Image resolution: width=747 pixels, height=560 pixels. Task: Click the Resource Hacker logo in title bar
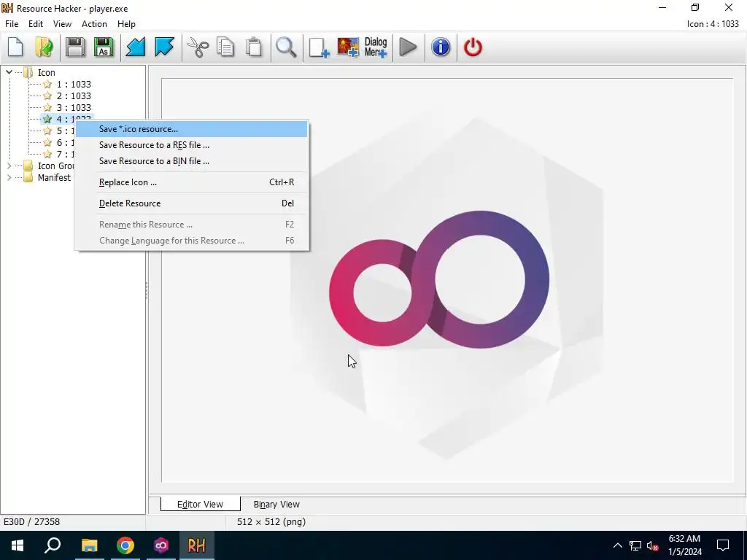pos(7,8)
